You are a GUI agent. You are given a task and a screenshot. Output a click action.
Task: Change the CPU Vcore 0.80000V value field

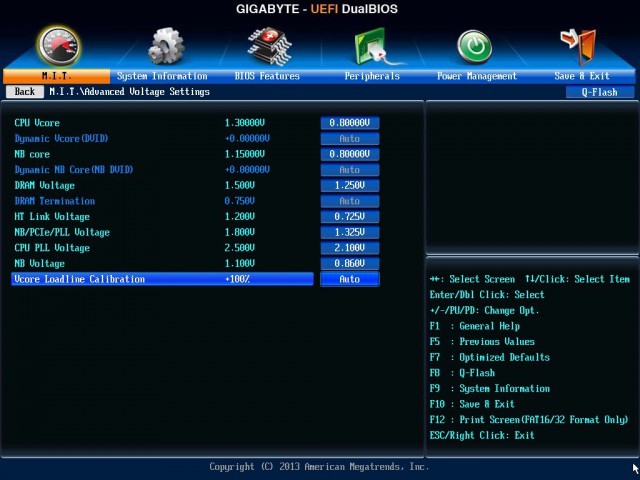(x=350, y=123)
